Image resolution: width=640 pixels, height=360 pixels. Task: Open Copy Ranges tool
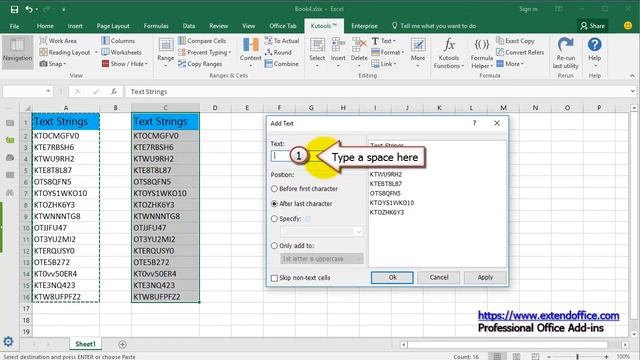200,64
